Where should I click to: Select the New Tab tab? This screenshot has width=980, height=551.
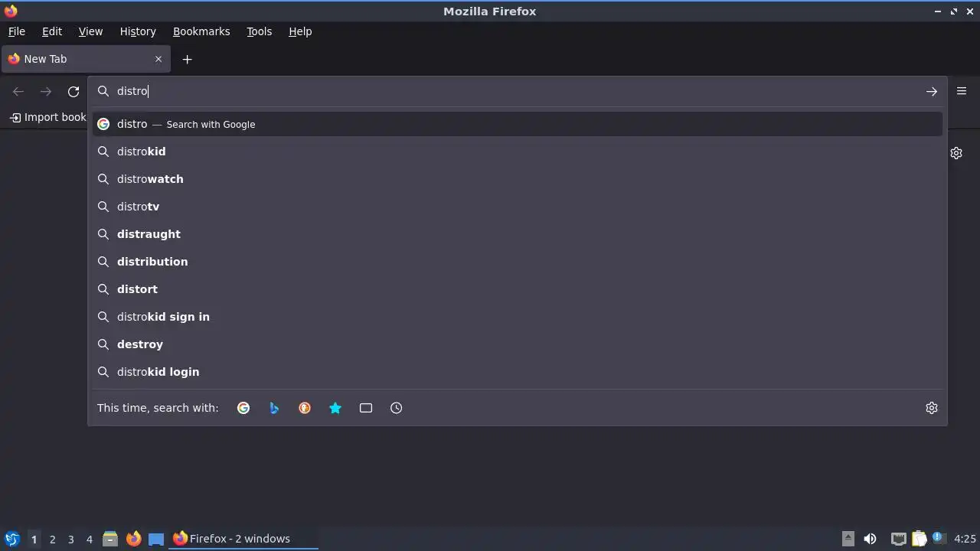click(x=86, y=59)
